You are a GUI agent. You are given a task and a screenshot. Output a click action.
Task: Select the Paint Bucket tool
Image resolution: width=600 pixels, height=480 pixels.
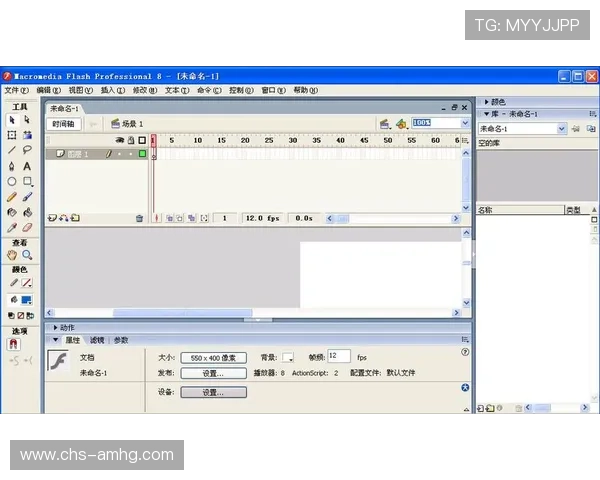pos(27,212)
